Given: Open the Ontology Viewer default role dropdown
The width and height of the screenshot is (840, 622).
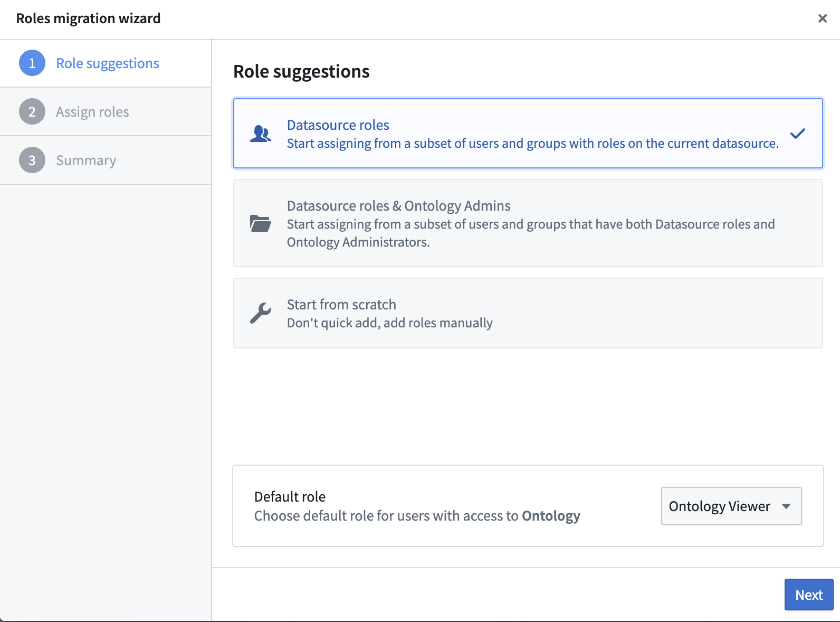Looking at the screenshot, I should 731,506.
